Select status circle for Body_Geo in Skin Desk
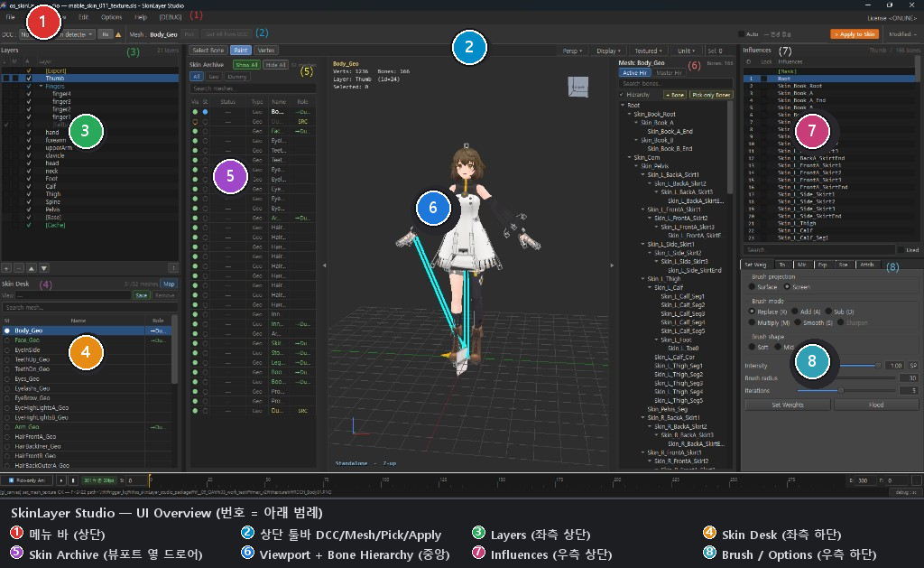The height and width of the screenshot is (568, 924). point(7,331)
